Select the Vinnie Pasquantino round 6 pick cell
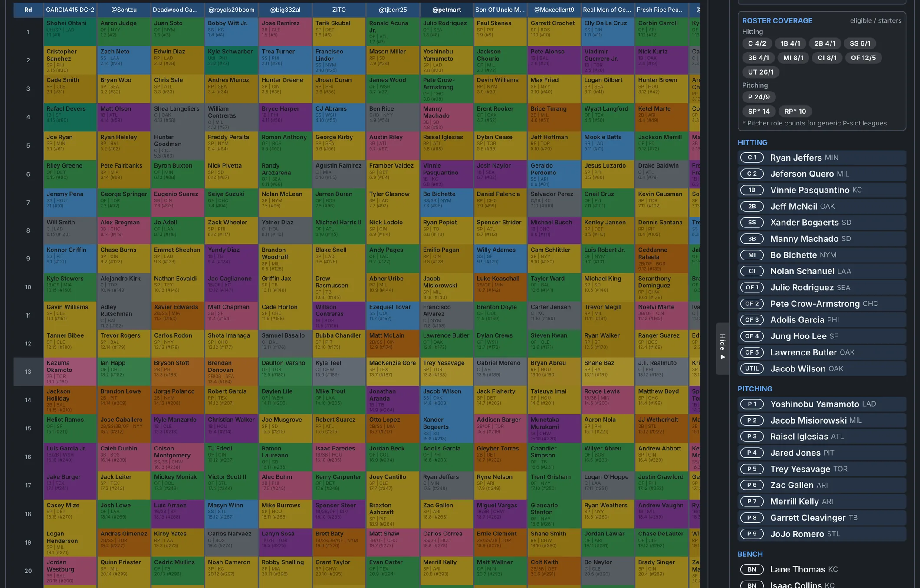The height and width of the screenshot is (588, 920). [x=447, y=174]
